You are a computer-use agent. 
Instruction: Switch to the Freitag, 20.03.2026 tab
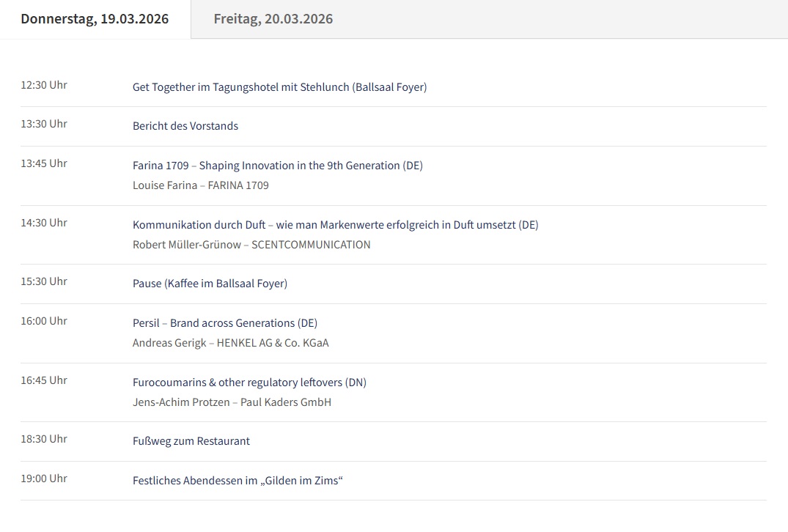pyautogui.click(x=273, y=19)
